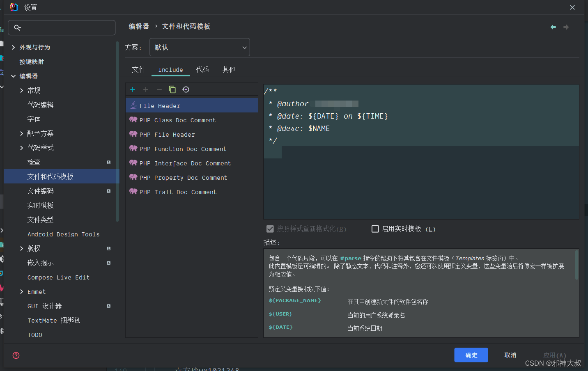Select Compose Live Edit settings item

tap(58, 277)
